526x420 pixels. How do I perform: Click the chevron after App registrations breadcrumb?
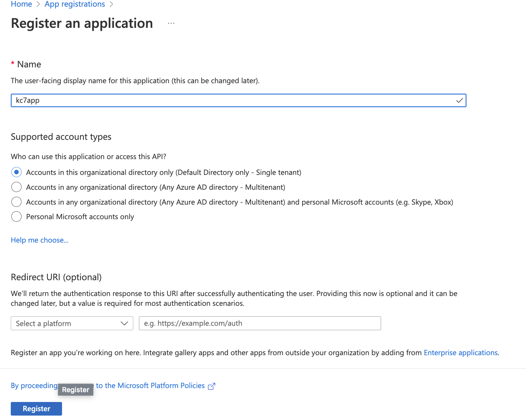coord(111,4)
